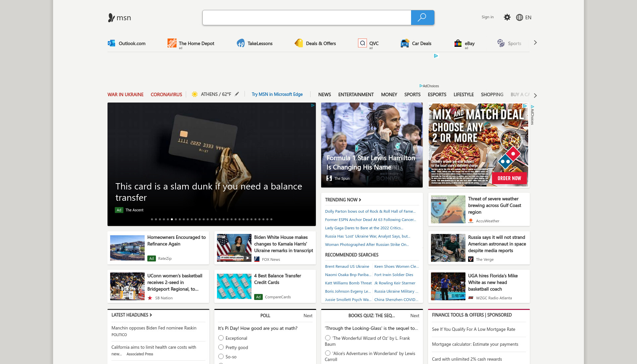Image resolution: width=637 pixels, height=364 pixels.
Task: Click ad icon on Domino's banner
Action: click(525, 106)
